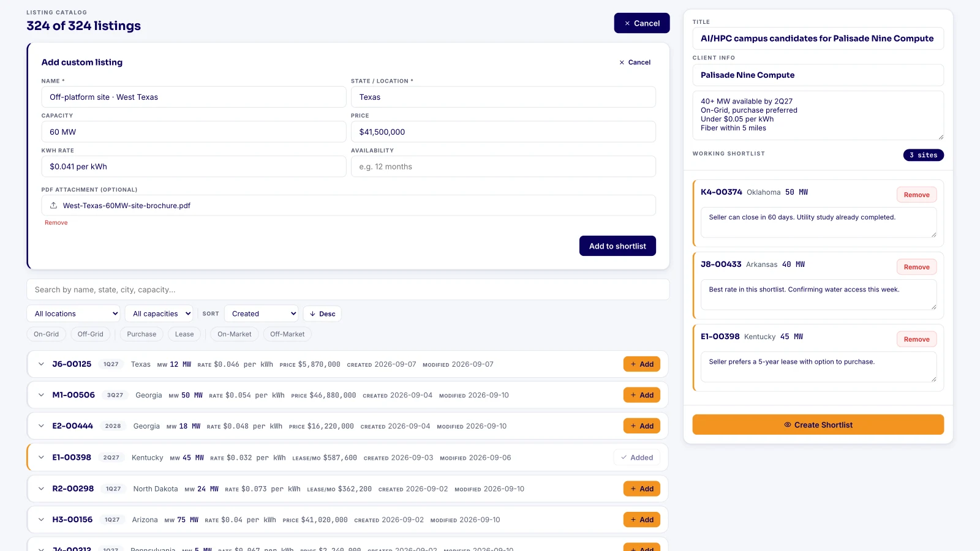Image resolution: width=980 pixels, height=551 pixels.
Task: Expand listing R2-00298 row chevron
Action: point(41,489)
